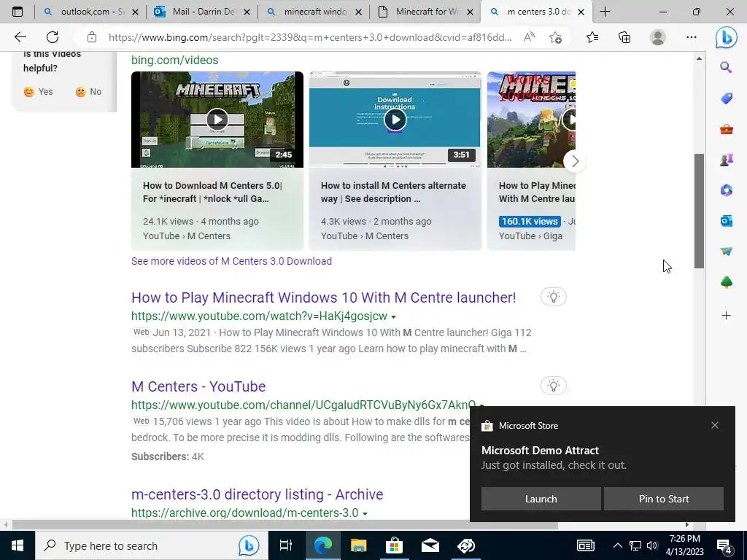Open the Favorites list
This screenshot has width=747, height=560.
(592, 37)
